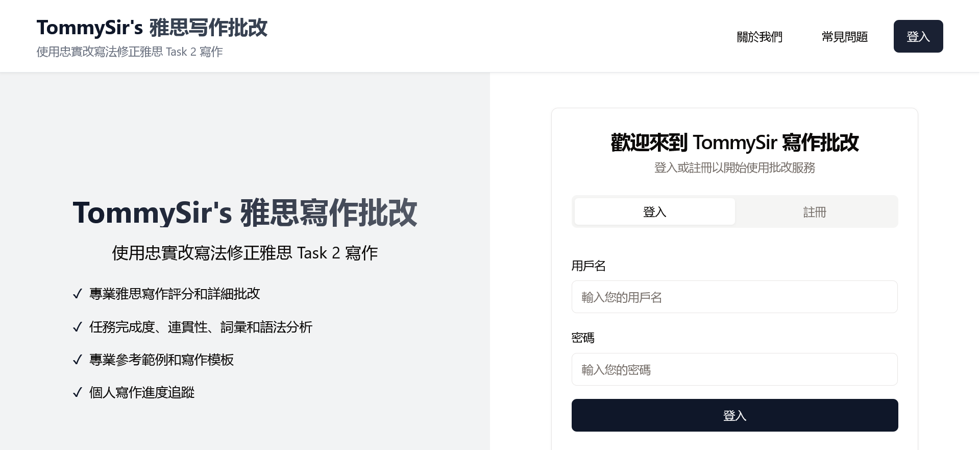Focus the 輸入您的密碼 input field
The width and height of the screenshot is (980, 450).
point(734,369)
